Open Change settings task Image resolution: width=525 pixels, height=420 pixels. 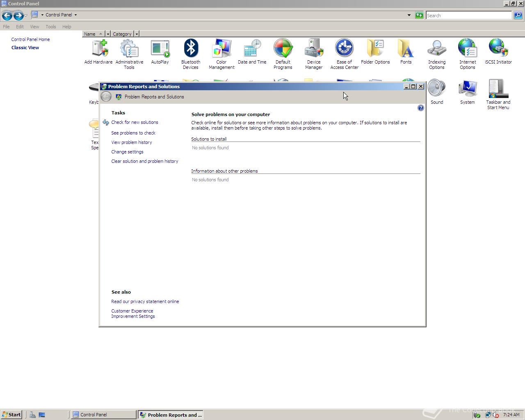[x=127, y=152]
